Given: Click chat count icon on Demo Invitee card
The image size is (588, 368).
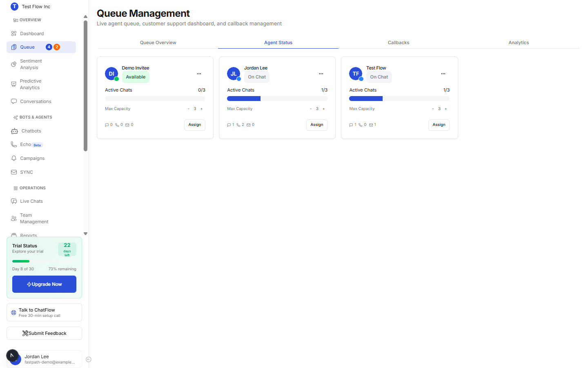Looking at the screenshot, I should coord(107,125).
